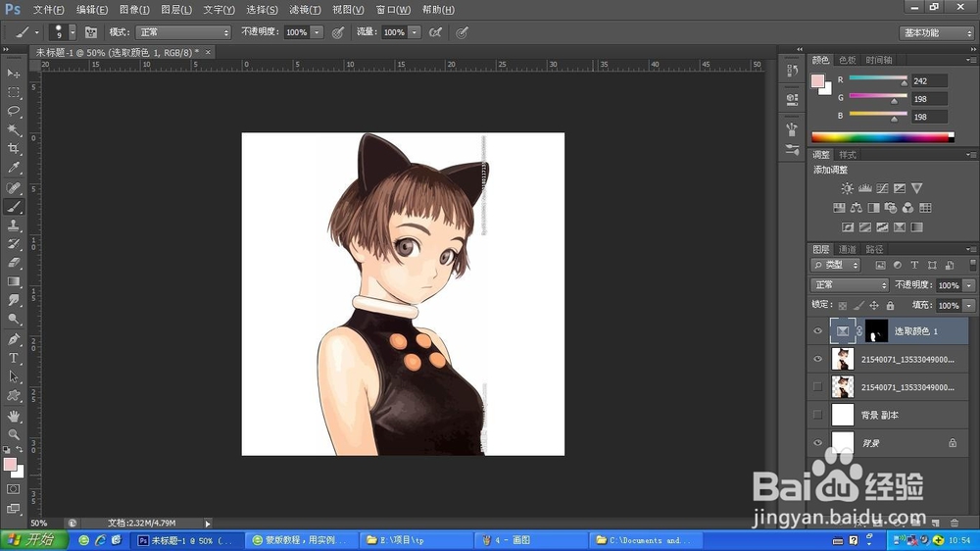
Task: Click the G value input field
Action: [x=929, y=99]
